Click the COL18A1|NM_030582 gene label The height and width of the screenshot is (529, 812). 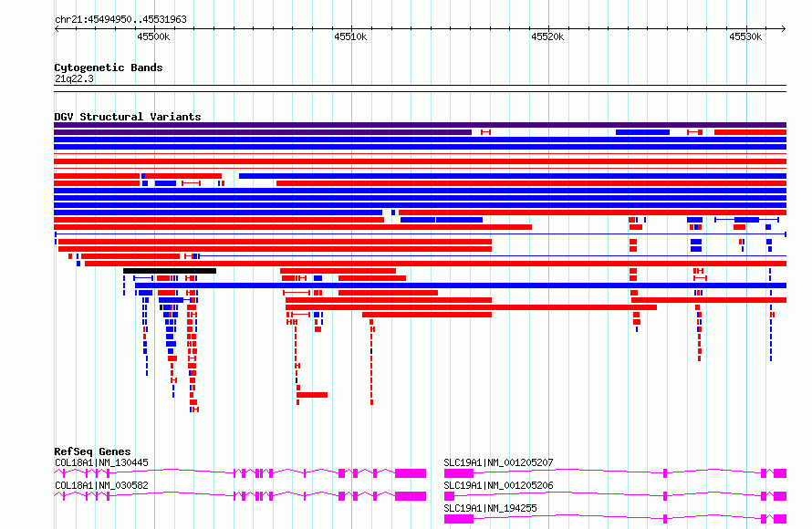(101, 485)
